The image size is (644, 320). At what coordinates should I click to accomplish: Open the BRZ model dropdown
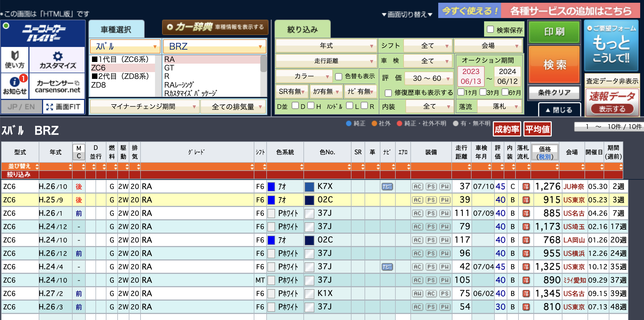(214, 46)
